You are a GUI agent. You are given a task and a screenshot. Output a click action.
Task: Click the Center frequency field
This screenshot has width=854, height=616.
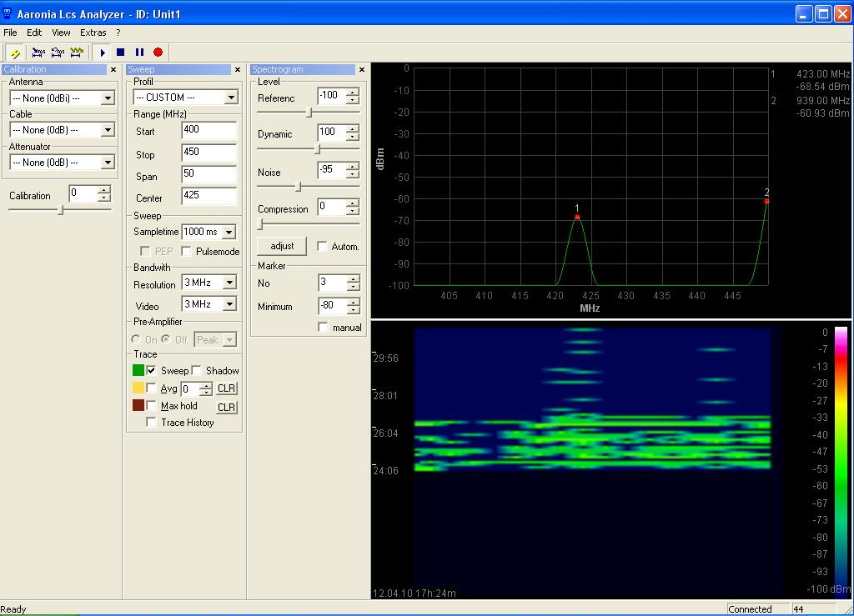tap(209, 197)
